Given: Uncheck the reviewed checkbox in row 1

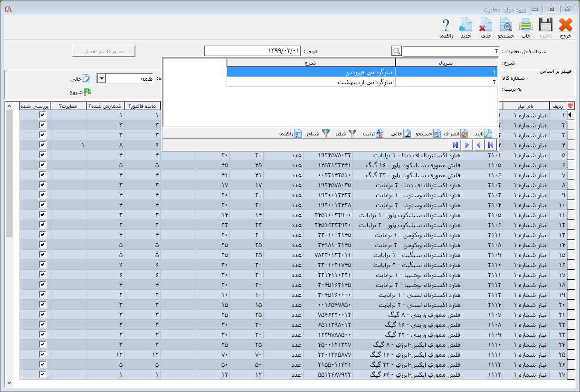Looking at the screenshot, I should (x=42, y=115).
